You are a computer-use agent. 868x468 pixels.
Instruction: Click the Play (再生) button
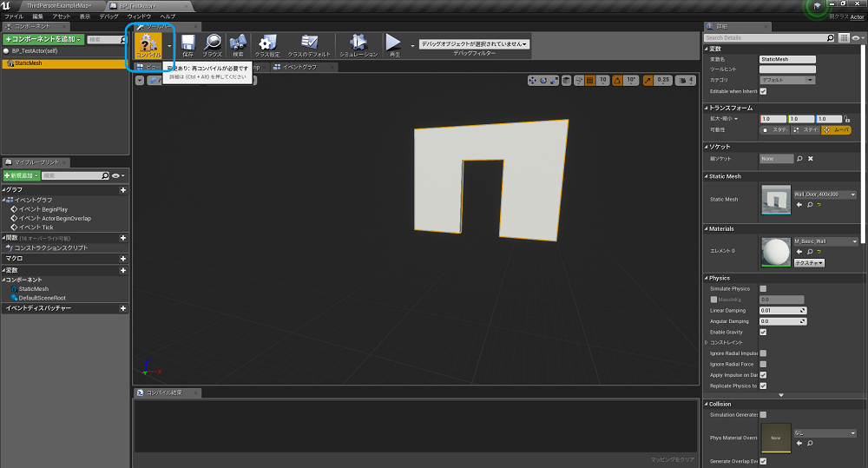[393, 45]
